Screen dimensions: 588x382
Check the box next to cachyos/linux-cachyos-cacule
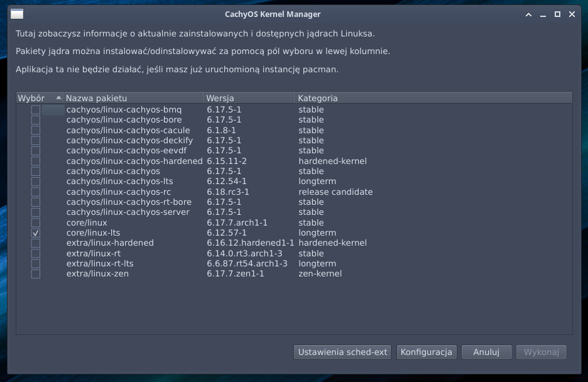[x=36, y=131]
